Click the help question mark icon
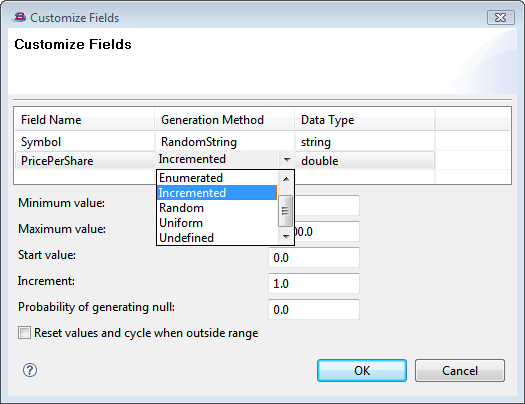Image resolution: width=525 pixels, height=404 pixels. point(30,370)
